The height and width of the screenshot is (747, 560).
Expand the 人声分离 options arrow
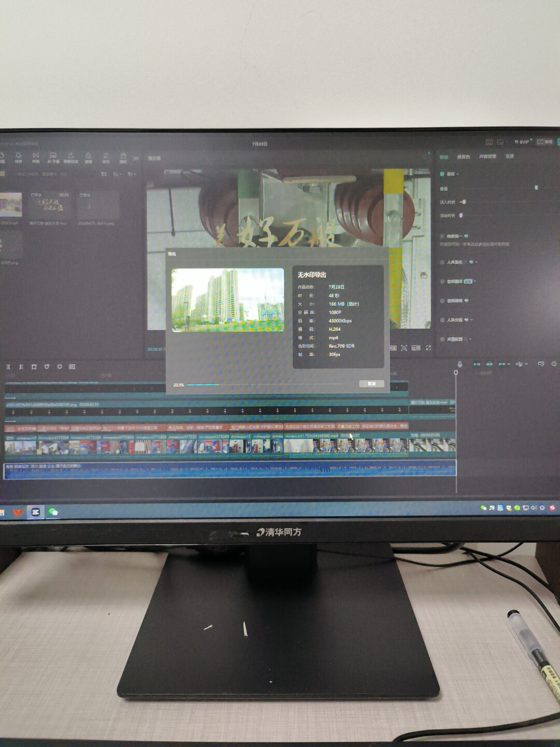point(471,320)
